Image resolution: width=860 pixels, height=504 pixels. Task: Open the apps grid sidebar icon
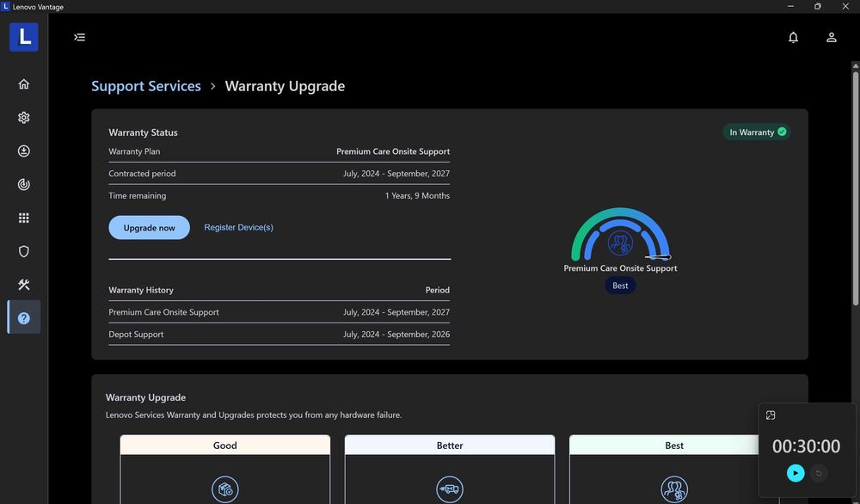click(23, 218)
